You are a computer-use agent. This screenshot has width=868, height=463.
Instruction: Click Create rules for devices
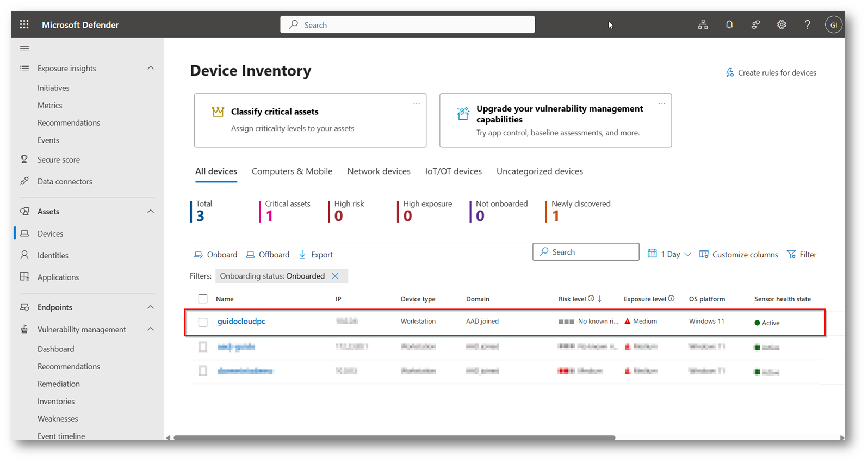(771, 72)
